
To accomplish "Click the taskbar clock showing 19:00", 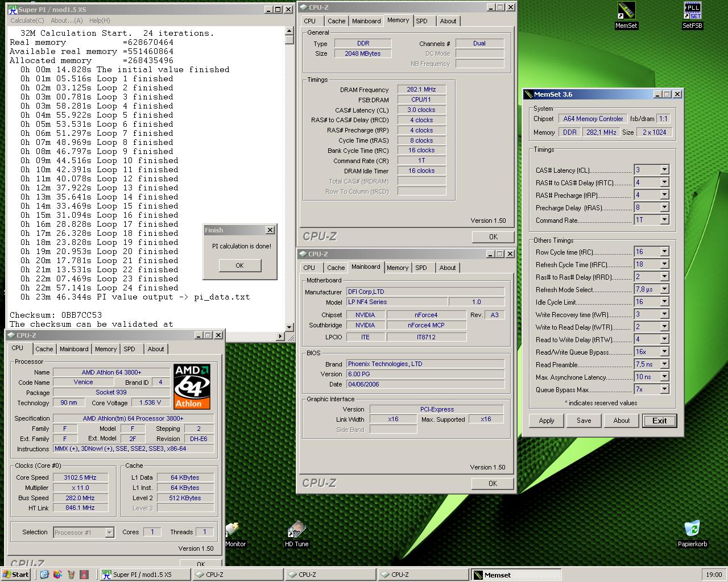I will point(713,575).
